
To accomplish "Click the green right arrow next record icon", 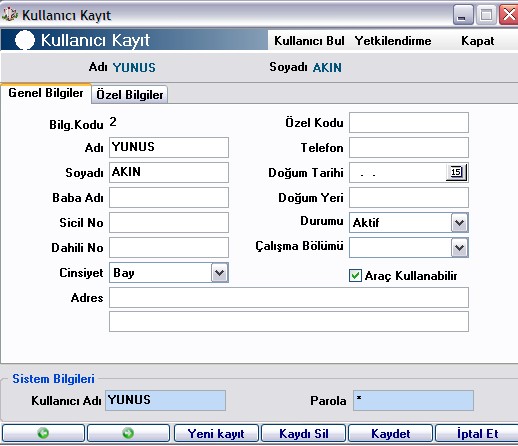I will pos(128,433).
